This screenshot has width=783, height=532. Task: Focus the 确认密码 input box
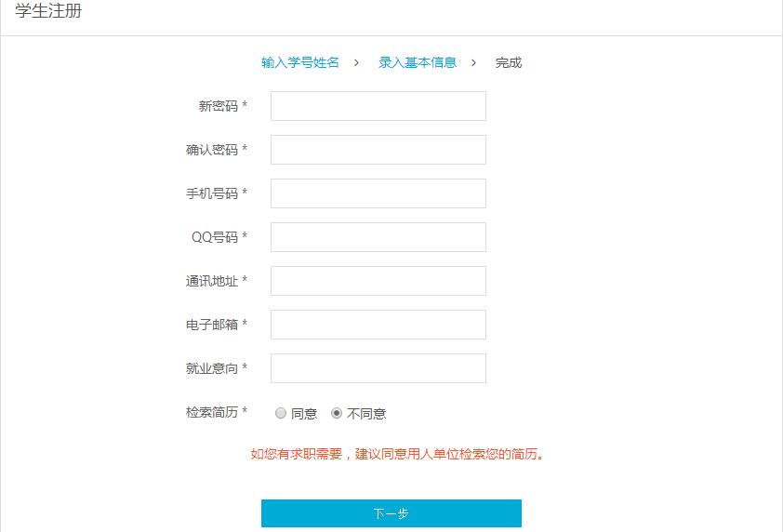coord(378,150)
